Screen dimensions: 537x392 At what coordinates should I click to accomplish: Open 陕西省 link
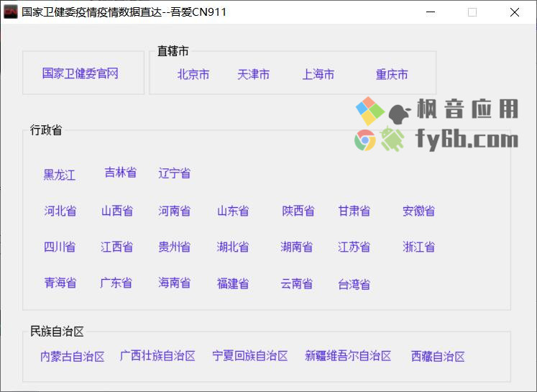pyautogui.click(x=298, y=211)
